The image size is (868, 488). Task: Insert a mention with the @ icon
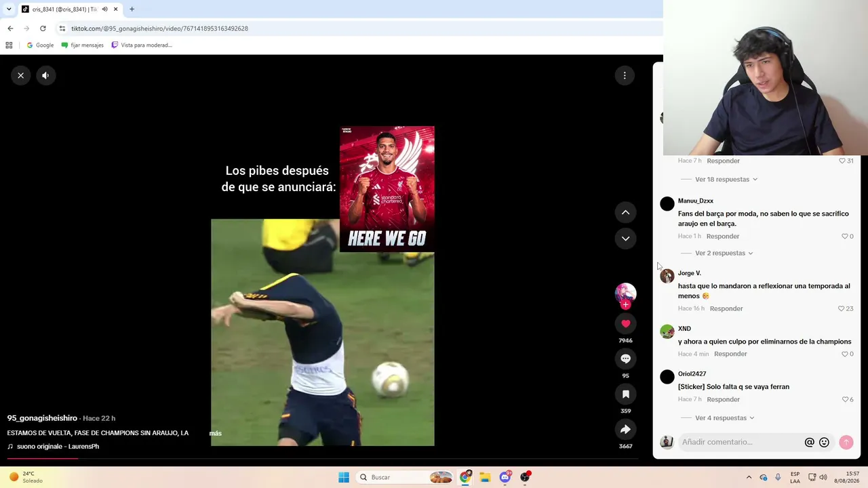[809, 443]
